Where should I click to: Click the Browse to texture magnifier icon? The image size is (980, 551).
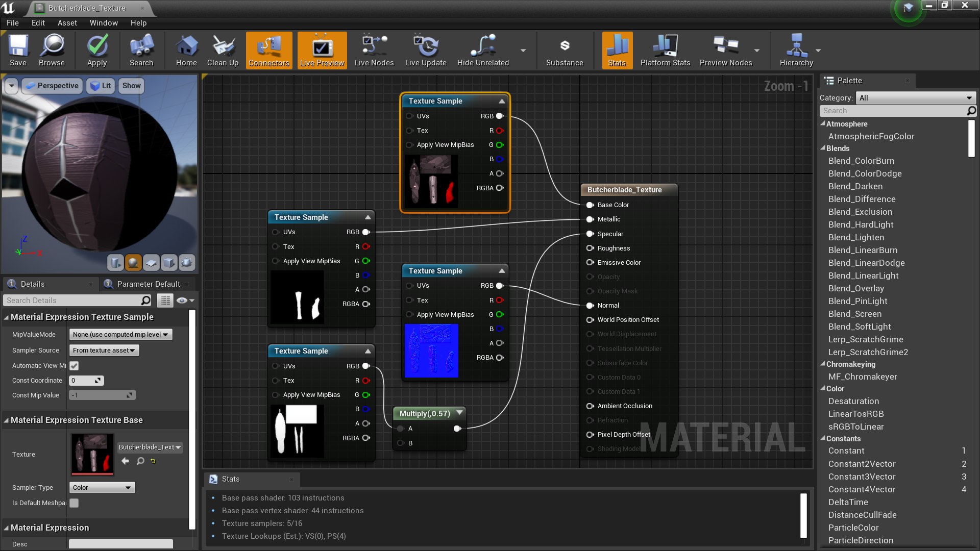[140, 461]
